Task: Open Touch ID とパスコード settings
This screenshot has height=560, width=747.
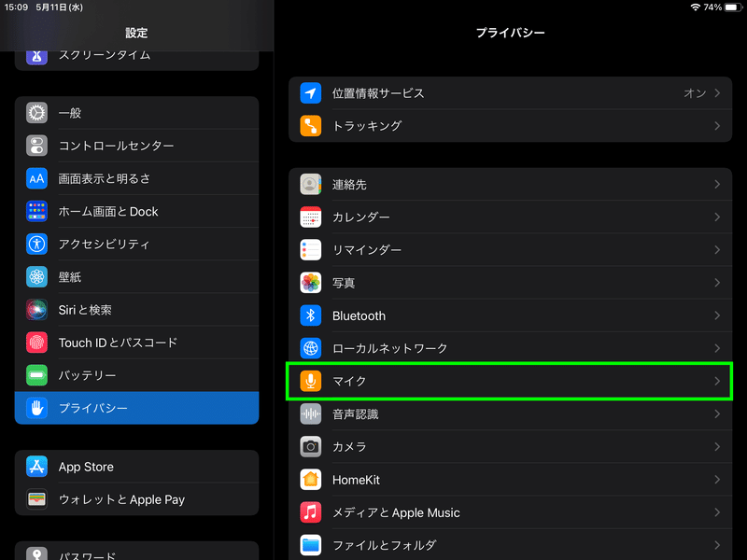Action: click(x=136, y=343)
